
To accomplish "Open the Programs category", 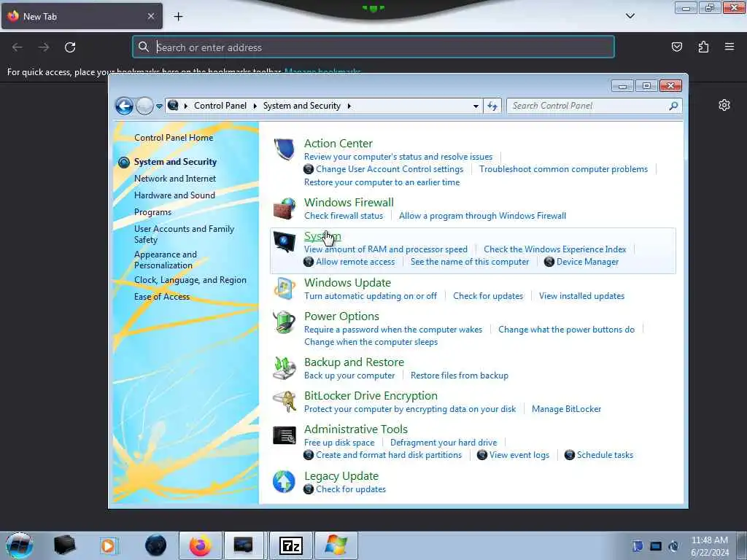I will tap(152, 212).
